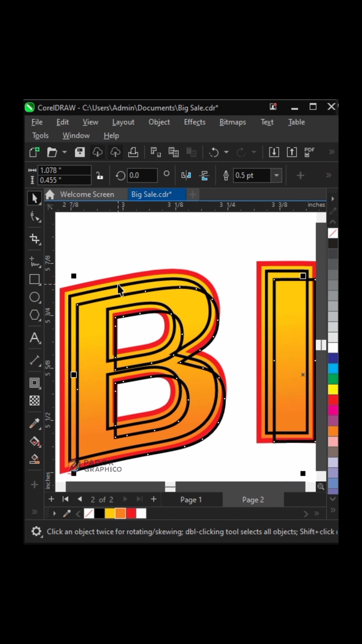Switch to the Welcome Screen tab
362x644 pixels.
click(87, 194)
